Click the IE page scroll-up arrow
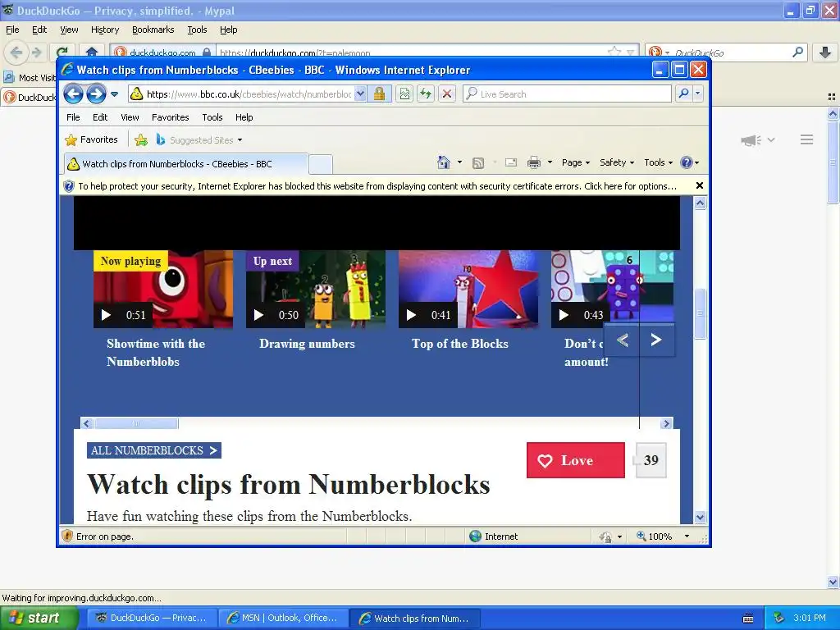Viewport: 840px width, 630px height. 701,203
